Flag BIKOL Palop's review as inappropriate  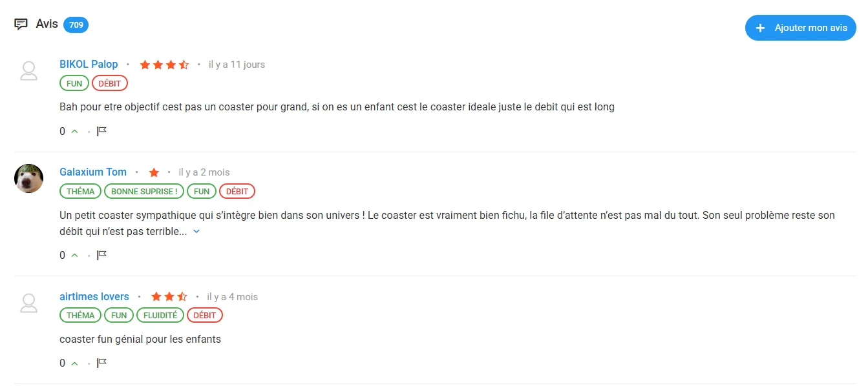click(101, 132)
